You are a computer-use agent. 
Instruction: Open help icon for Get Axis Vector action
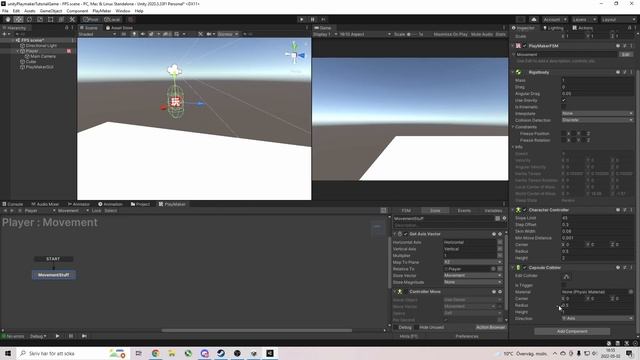click(x=494, y=234)
